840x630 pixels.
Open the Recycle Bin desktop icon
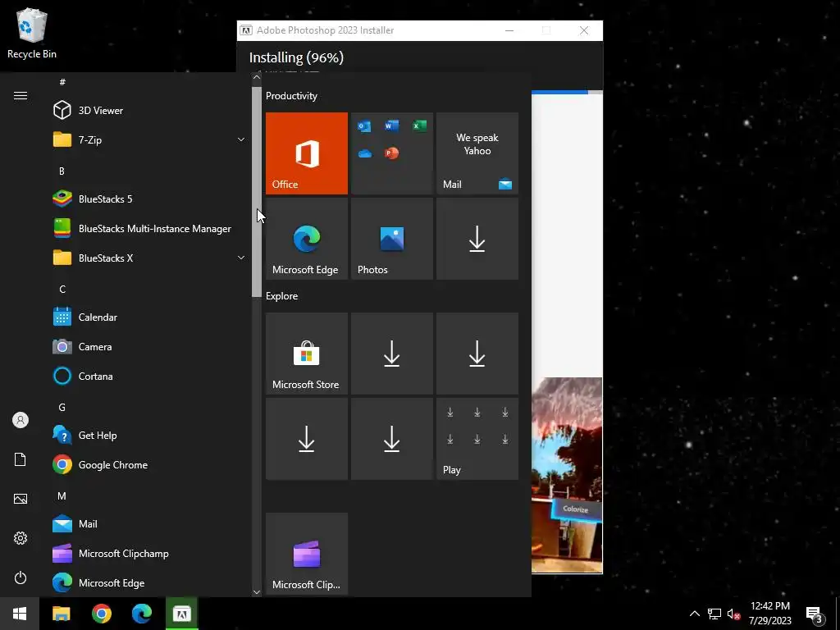click(32, 33)
